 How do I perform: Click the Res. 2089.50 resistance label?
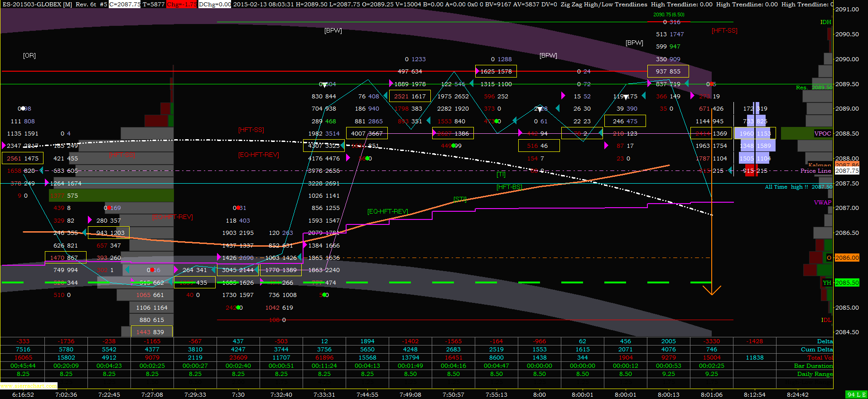click(814, 88)
